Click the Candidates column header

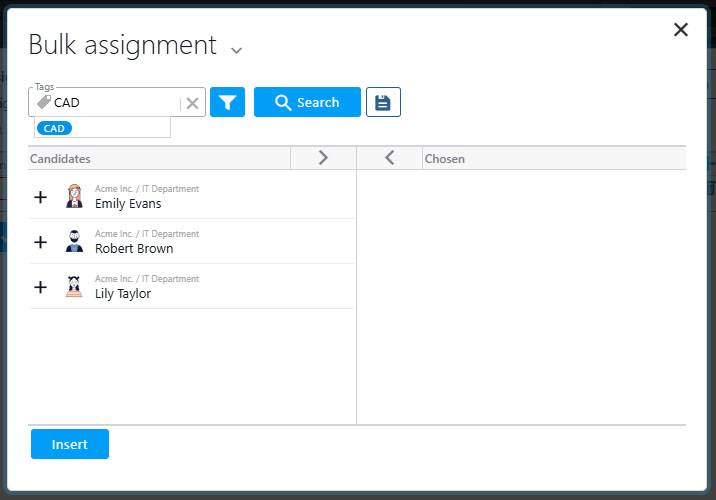coord(60,159)
